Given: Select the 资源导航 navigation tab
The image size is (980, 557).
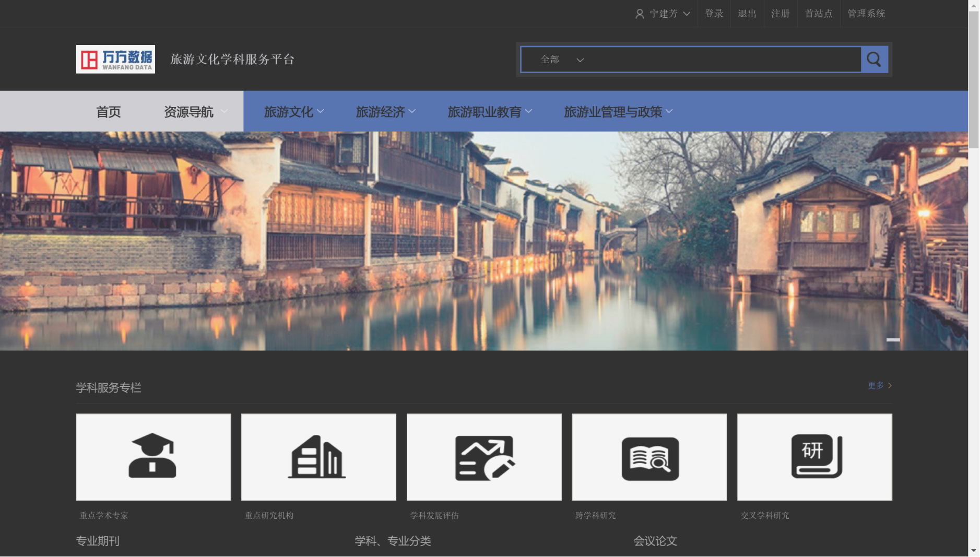Looking at the screenshot, I should point(188,112).
